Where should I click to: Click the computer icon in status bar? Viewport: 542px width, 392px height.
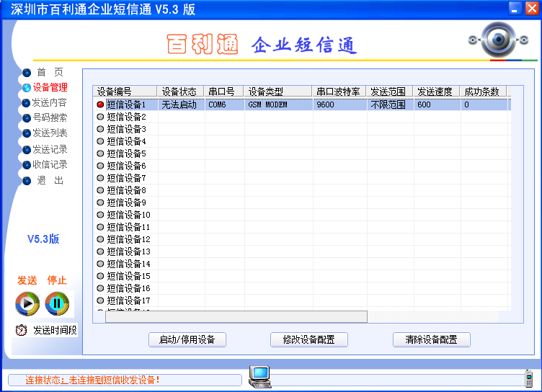tap(260, 376)
